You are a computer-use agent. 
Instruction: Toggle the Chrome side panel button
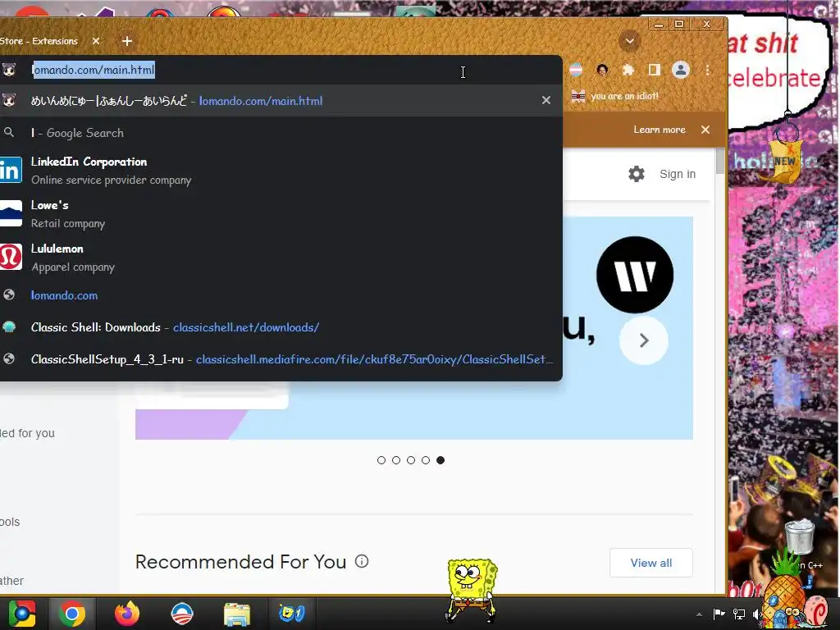(x=654, y=70)
